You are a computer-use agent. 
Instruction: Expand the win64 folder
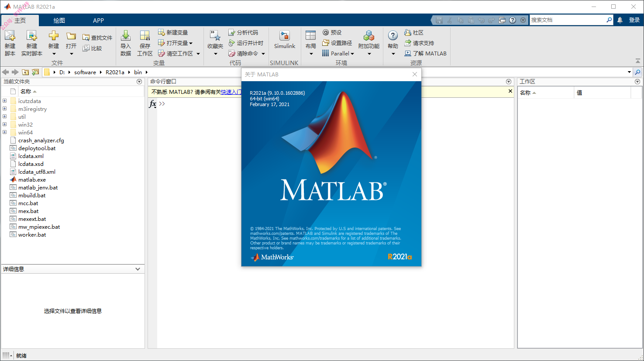click(x=4, y=132)
